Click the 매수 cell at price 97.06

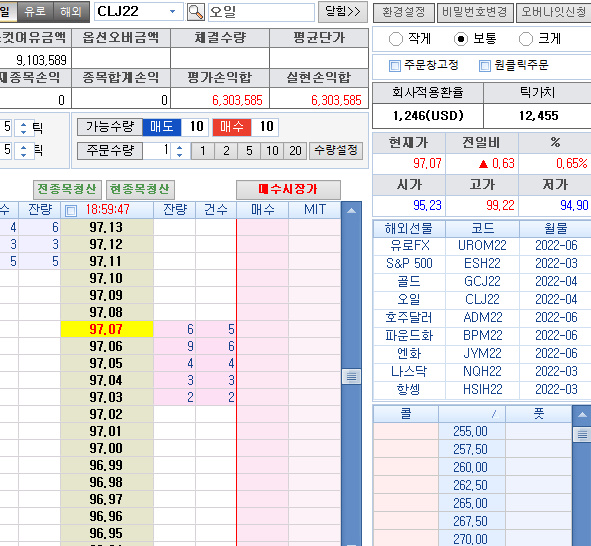click(262, 346)
